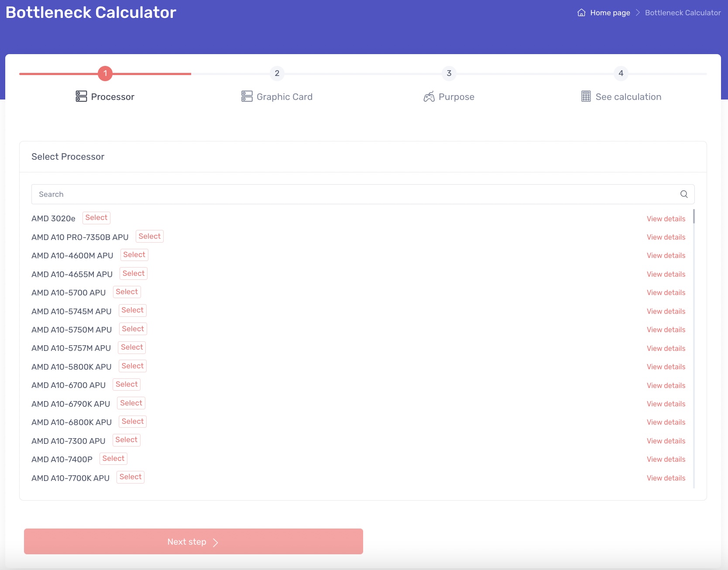
Task: Select the AMD 3020e processor
Action: coord(96,218)
